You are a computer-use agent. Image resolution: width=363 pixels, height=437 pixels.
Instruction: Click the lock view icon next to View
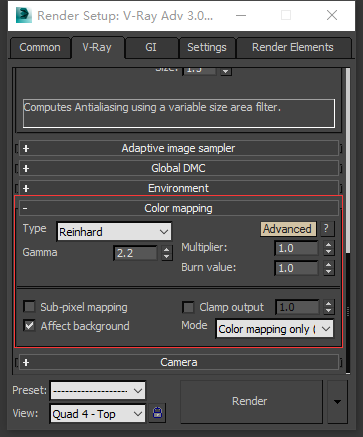click(x=157, y=413)
